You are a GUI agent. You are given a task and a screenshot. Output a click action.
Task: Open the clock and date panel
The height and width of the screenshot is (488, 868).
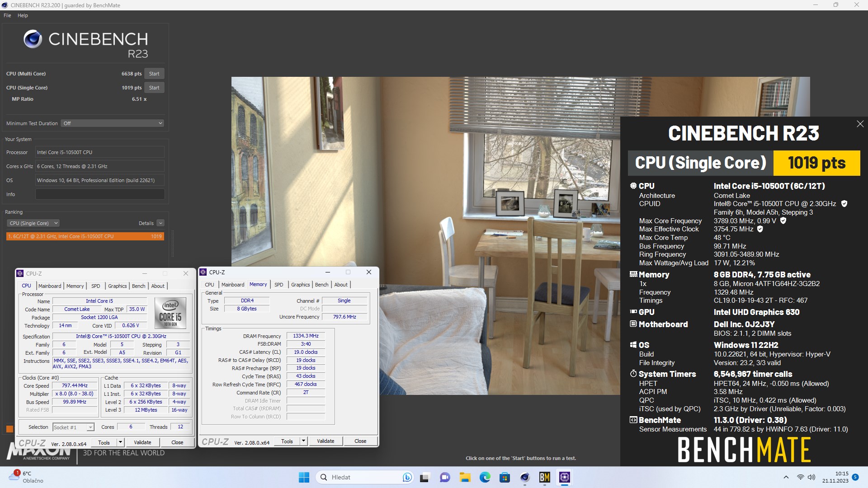pyautogui.click(x=835, y=477)
